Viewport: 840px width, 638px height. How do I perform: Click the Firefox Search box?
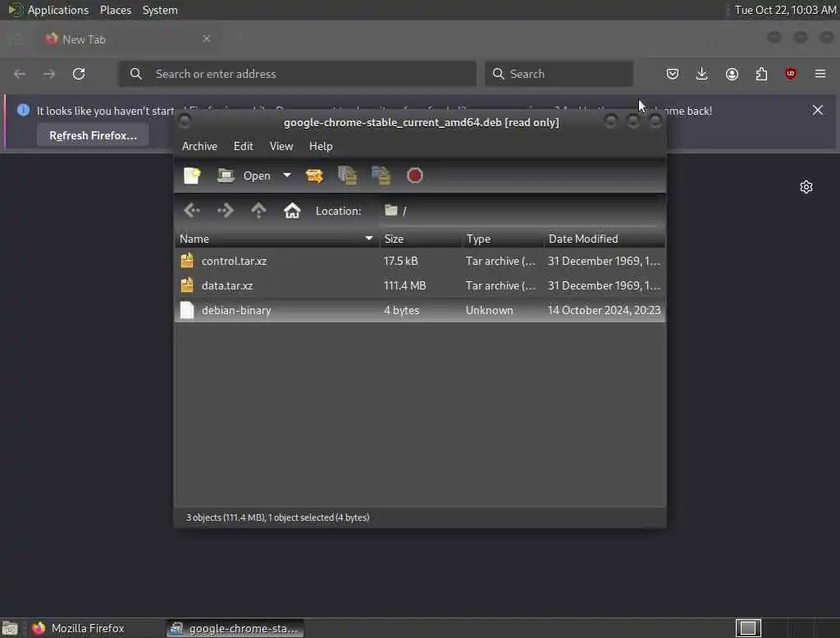pyautogui.click(x=559, y=74)
